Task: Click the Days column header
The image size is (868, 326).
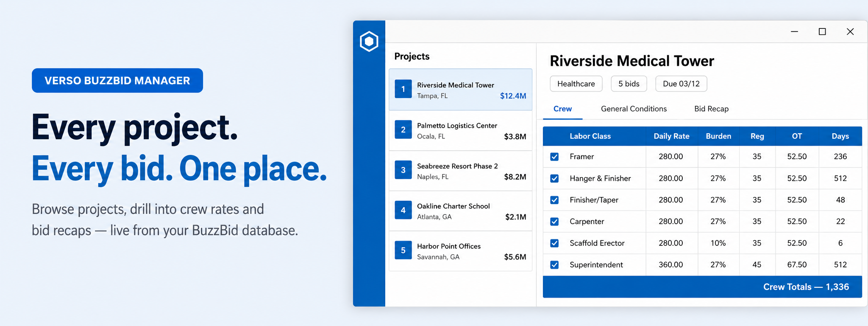Action: pos(840,136)
